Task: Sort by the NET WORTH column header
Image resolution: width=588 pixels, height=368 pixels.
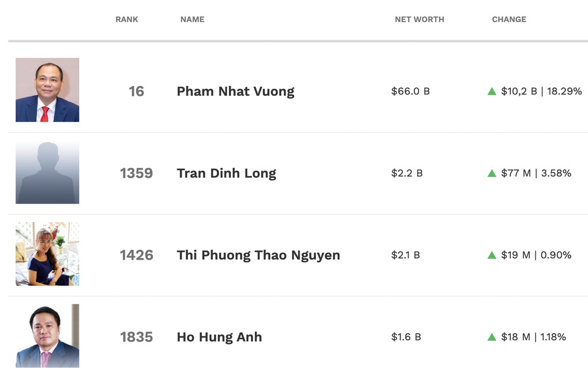Action: coord(419,20)
